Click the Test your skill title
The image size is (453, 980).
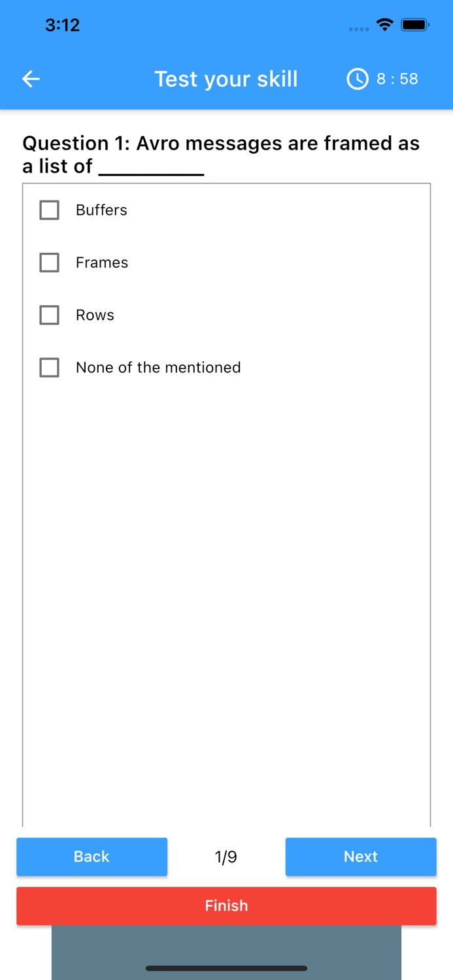(226, 79)
